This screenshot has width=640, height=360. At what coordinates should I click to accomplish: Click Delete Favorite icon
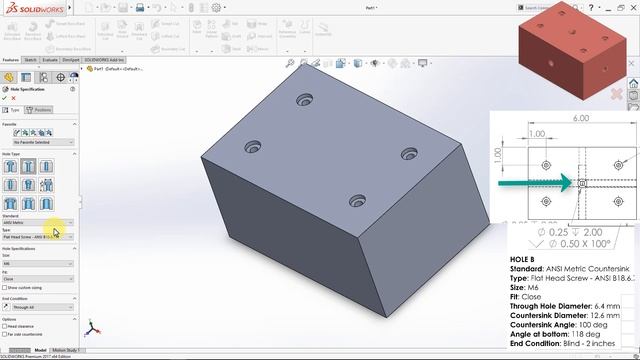(x=33, y=133)
